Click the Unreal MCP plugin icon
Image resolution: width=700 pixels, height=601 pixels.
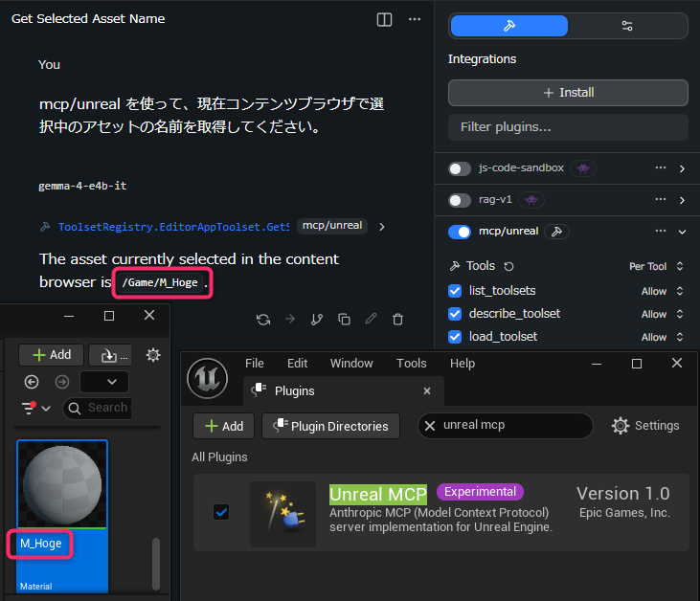(283, 514)
